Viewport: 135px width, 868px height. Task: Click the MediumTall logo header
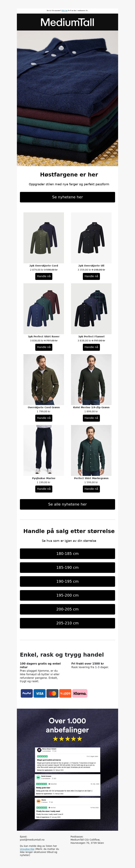[67, 22]
